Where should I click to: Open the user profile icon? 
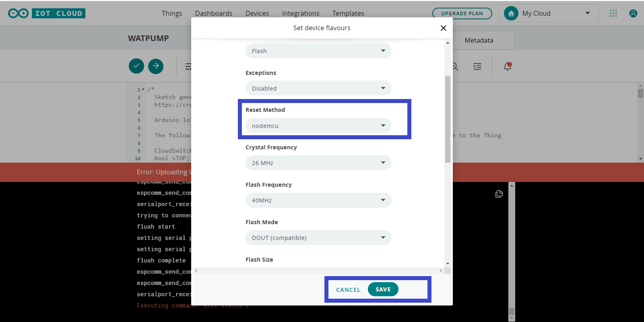[633, 13]
